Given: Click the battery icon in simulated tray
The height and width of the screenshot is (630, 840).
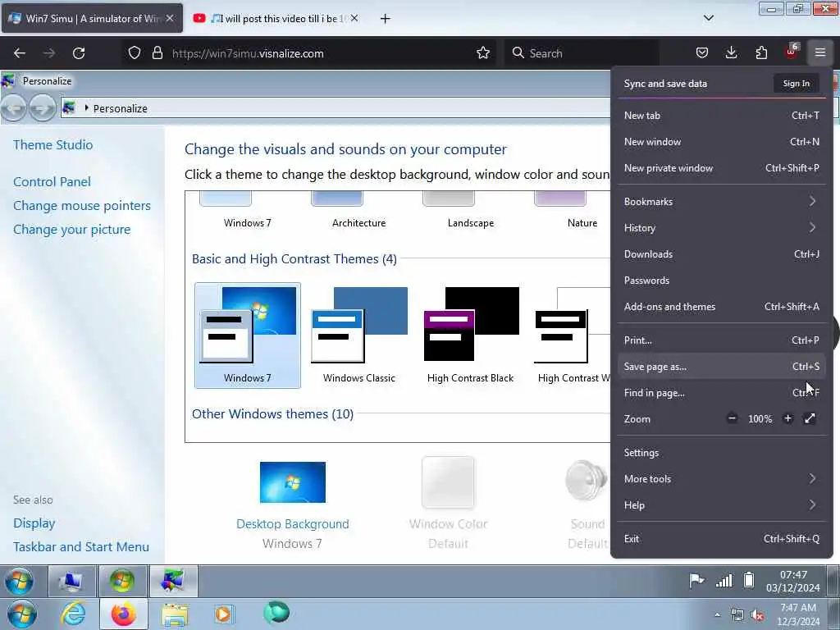Looking at the screenshot, I should tap(749, 580).
